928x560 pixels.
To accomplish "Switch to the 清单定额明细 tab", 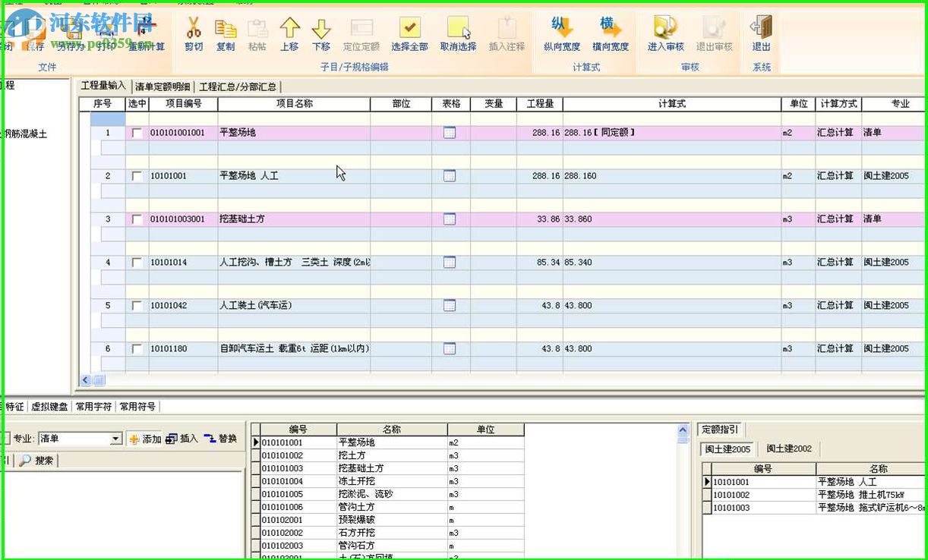I will pos(163,87).
